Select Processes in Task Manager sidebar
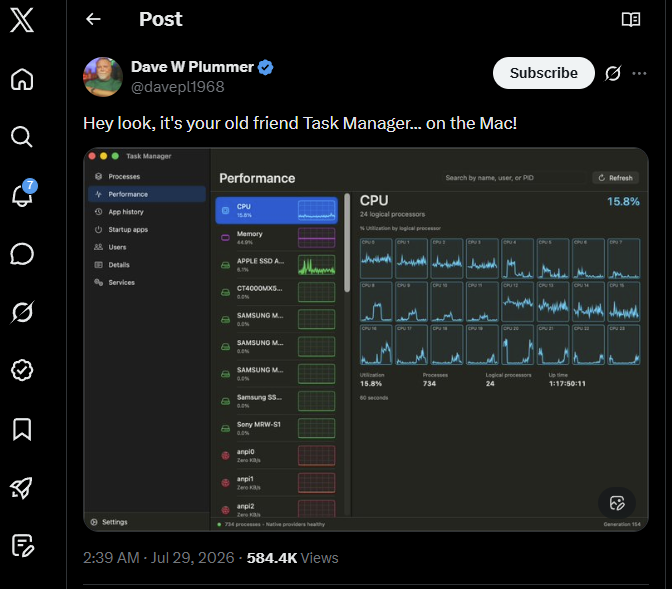Screen dimensions: 672x589 (x=147, y=177)
